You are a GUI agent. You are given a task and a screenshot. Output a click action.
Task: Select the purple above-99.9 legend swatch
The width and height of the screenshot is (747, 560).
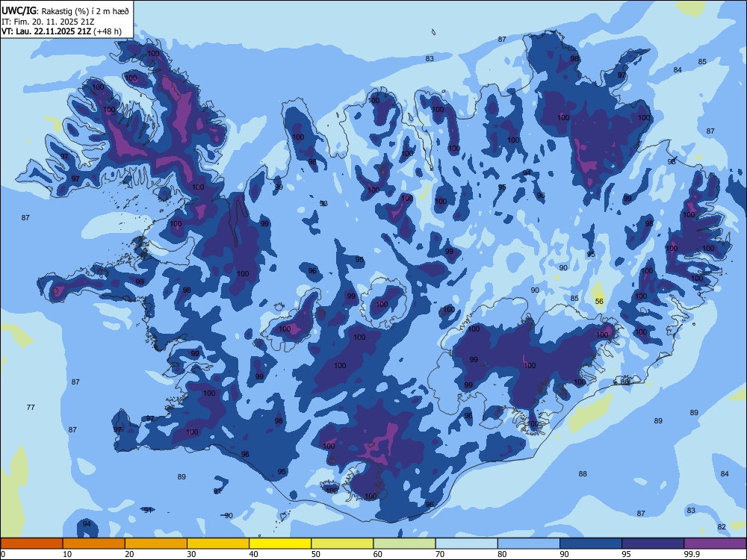pos(715,544)
